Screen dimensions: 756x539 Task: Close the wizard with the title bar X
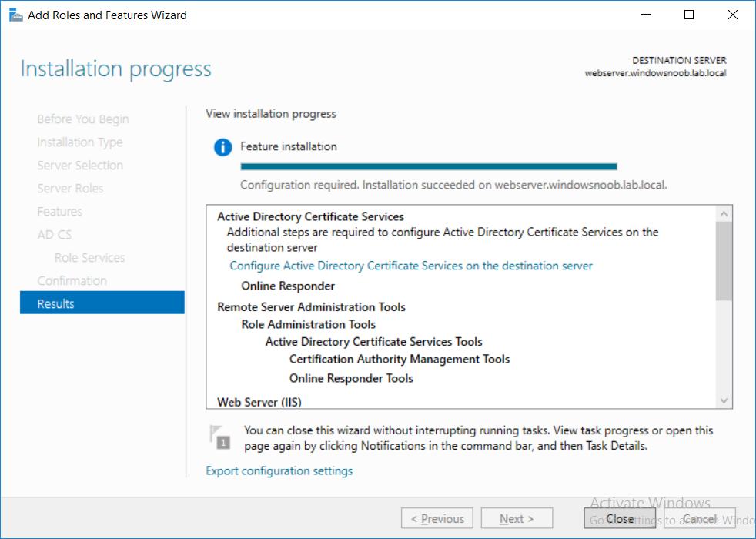tap(732, 15)
